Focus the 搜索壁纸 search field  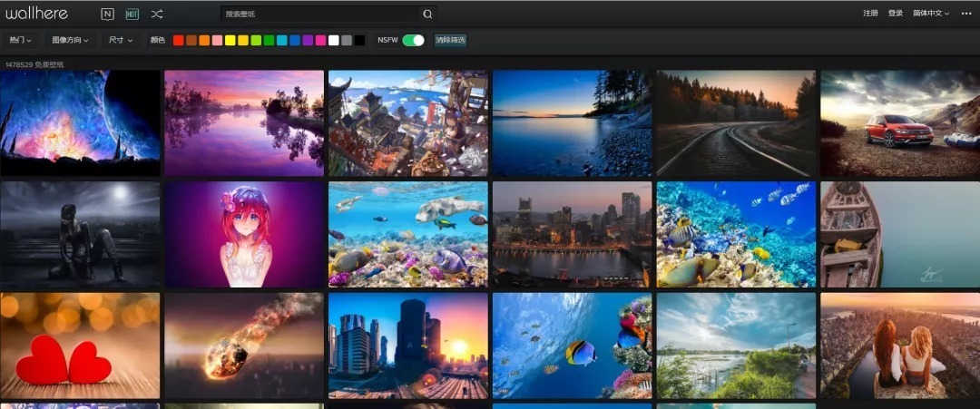point(320,15)
